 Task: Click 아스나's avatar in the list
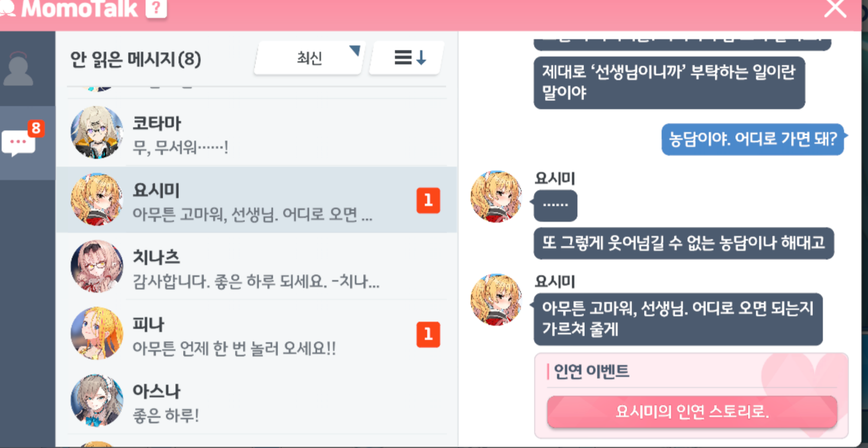(x=97, y=401)
